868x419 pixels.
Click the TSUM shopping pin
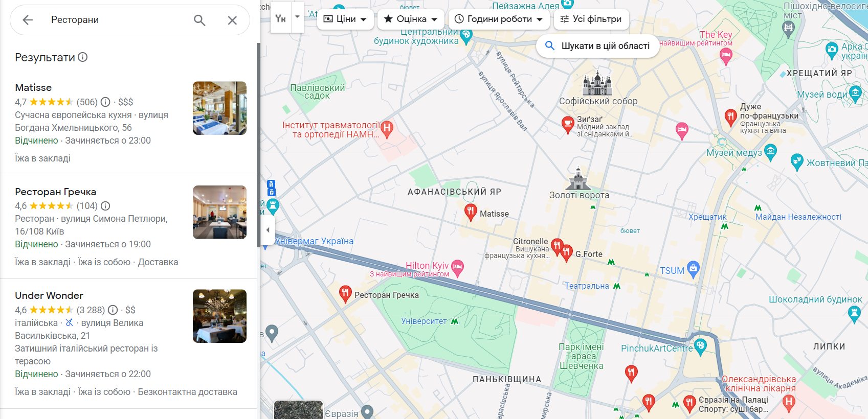693,269
